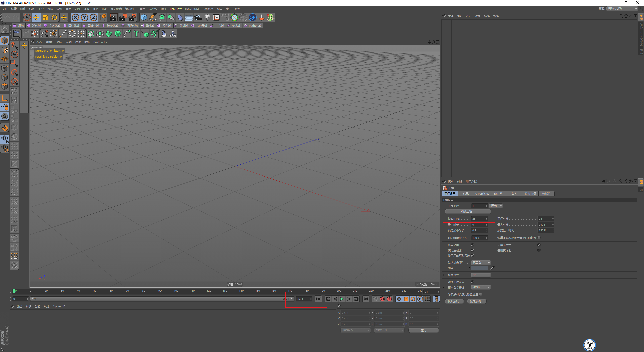644x352 pixels.
Task: Open the 视图修剪 dropdown
Action: [x=481, y=275]
